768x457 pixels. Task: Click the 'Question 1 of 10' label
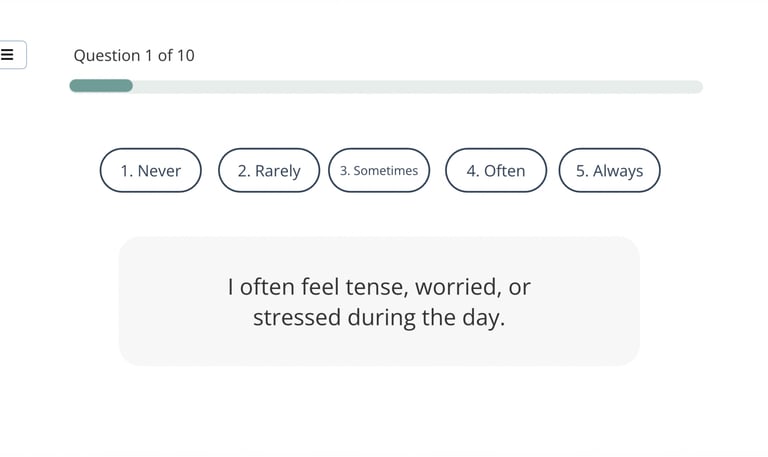pos(134,55)
